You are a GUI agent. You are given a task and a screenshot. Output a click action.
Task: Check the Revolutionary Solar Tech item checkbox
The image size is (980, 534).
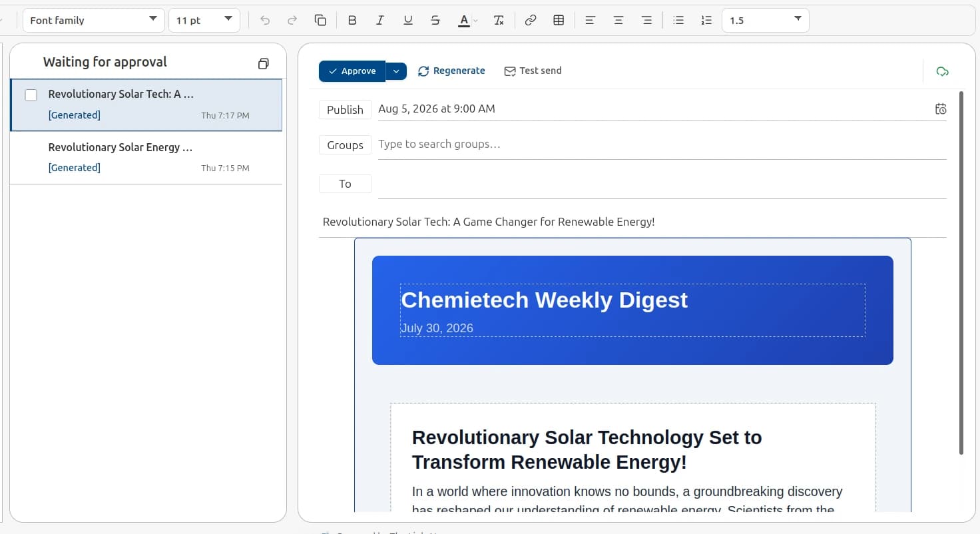coord(31,95)
